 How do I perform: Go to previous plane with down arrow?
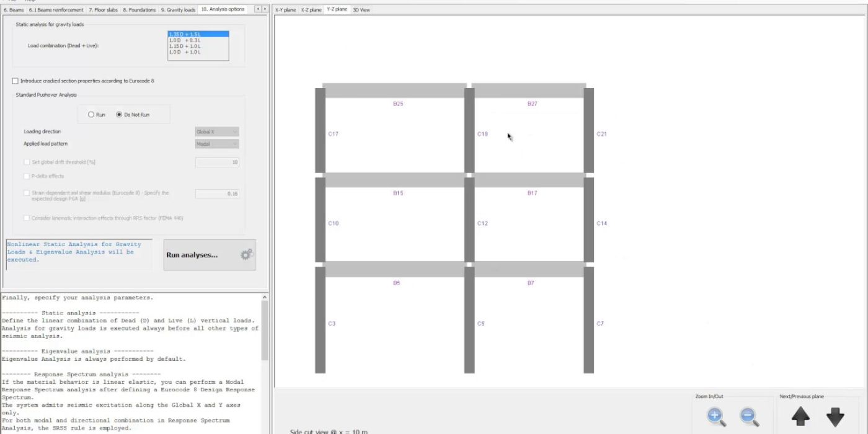(835, 416)
